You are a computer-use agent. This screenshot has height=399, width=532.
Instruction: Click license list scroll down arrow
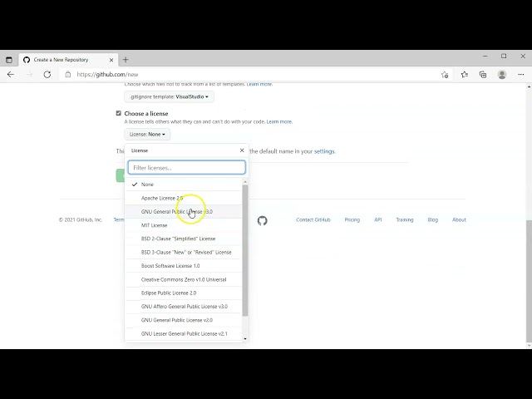[x=245, y=338]
